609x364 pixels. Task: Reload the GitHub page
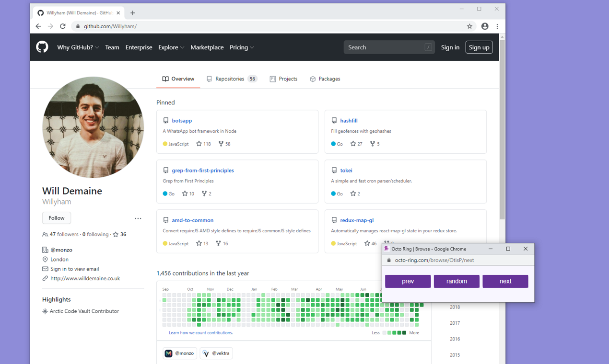pyautogui.click(x=62, y=26)
